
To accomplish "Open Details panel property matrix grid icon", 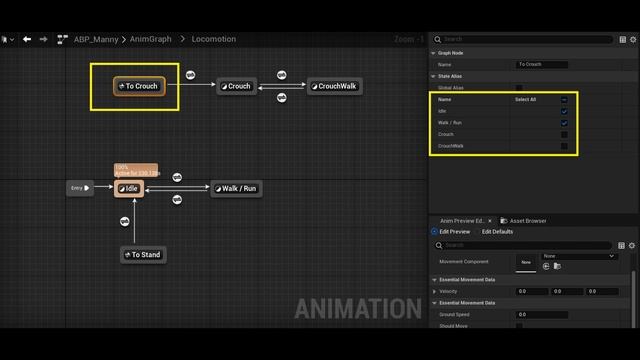I will coord(622,40).
